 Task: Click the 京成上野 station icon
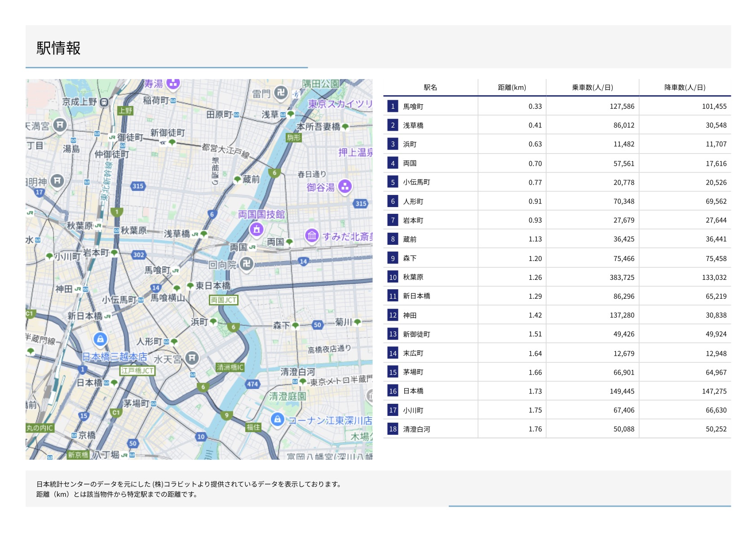click(104, 102)
